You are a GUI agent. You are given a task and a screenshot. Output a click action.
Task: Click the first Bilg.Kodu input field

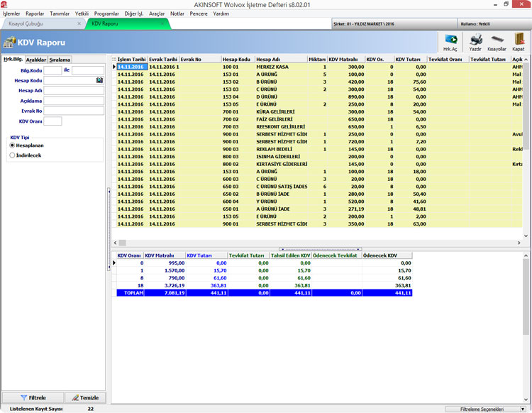coord(53,70)
